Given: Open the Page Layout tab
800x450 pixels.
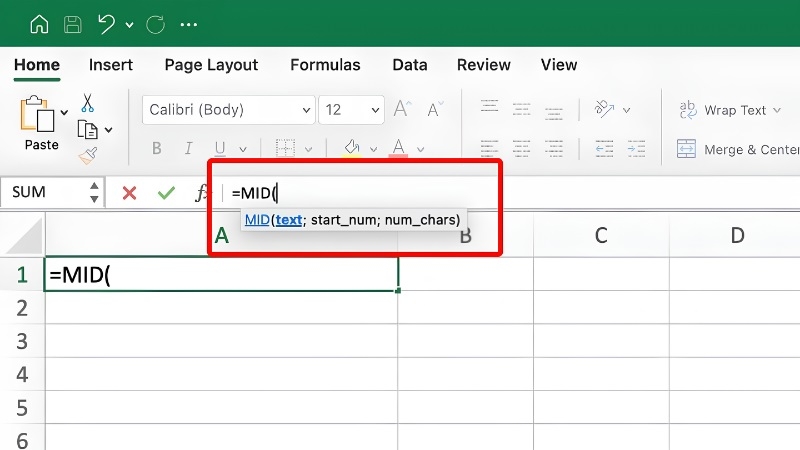Looking at the screenshot, I should 211,65.
